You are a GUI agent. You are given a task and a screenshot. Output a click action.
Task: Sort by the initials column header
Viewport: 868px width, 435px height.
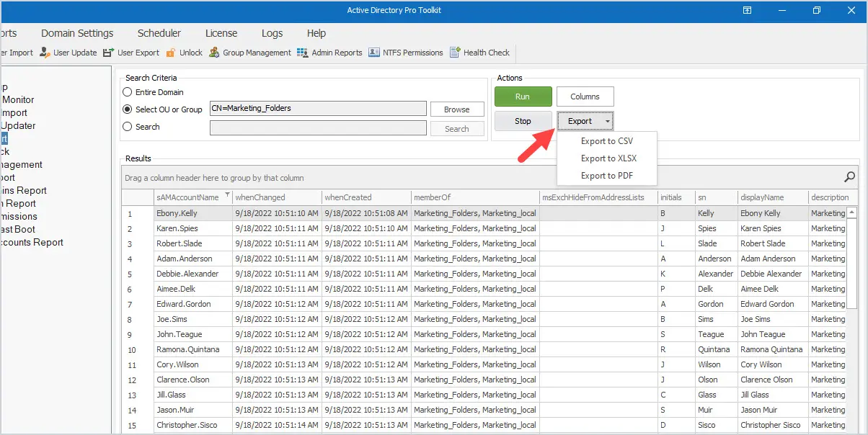pyautogui.click(x=676, y=197)
